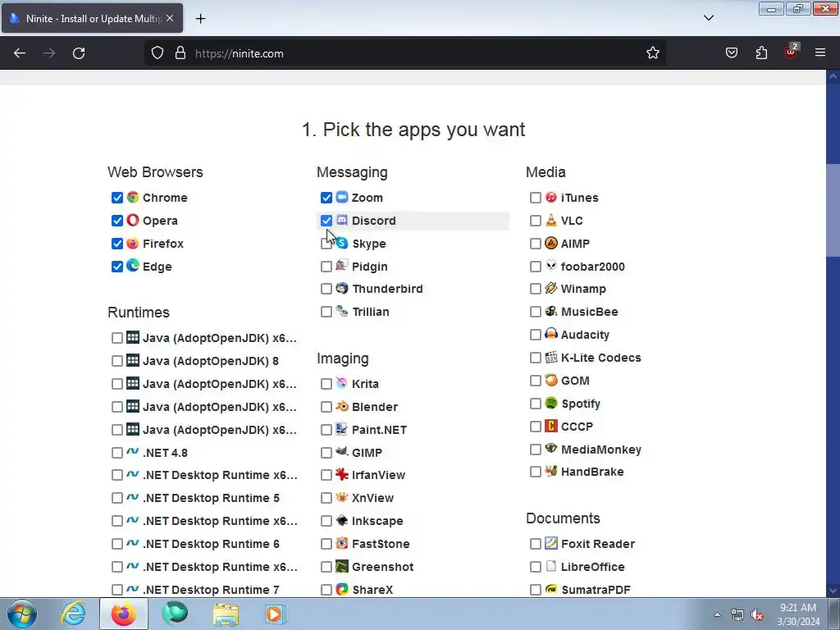Open Firefox application hamburger menu
Screen dimensions: 840x630
click(x=820, y=53)
